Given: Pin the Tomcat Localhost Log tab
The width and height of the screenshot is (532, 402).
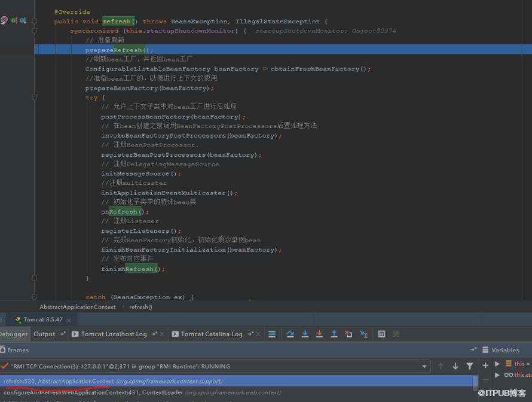Looking at the screenshot, I should coord(154,334).
